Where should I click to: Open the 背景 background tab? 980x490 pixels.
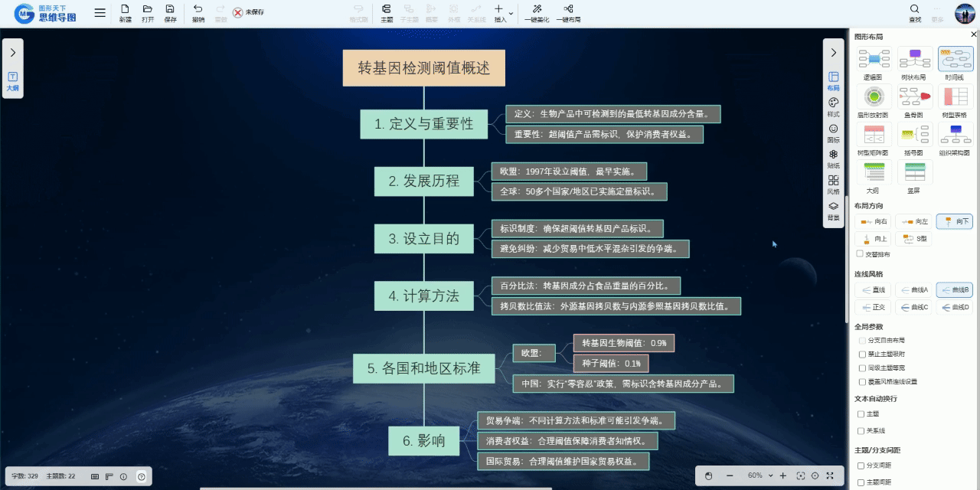(833, 211)
